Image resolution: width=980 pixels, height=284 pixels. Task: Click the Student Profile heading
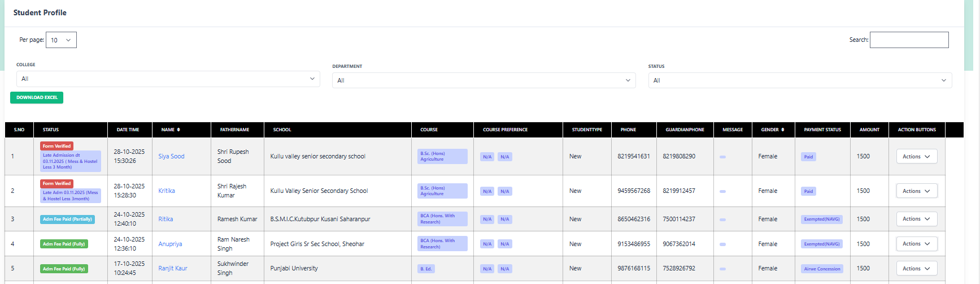40,12
